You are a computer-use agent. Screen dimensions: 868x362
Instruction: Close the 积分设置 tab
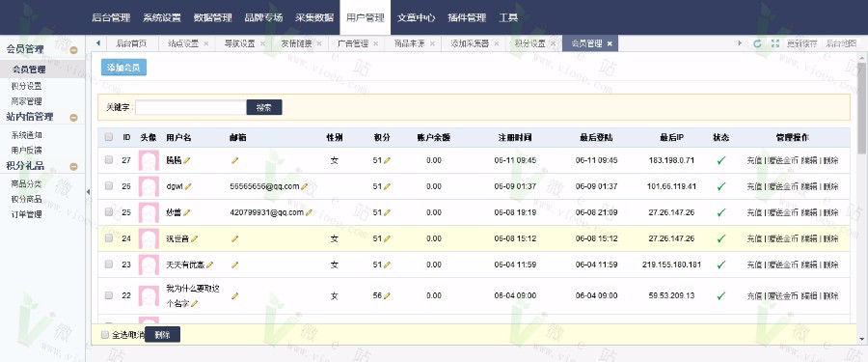pyautogui.click(x=553, y=43)
